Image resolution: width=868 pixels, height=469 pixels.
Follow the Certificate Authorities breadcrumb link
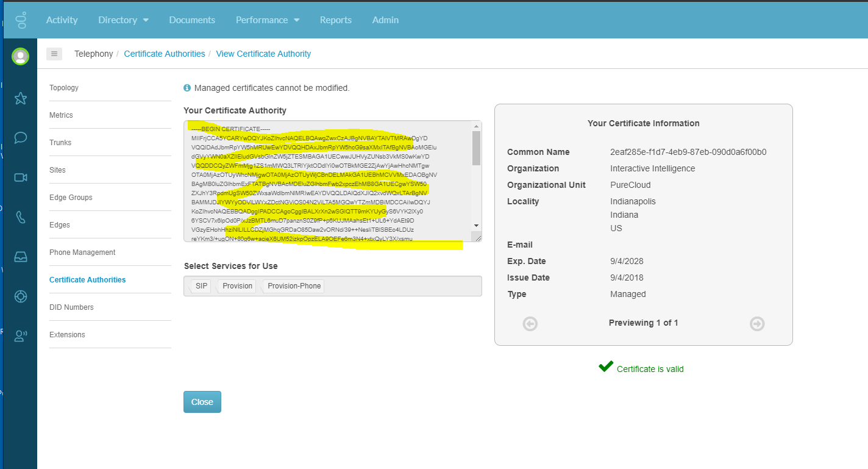pyautogui.click(x=165, y=54)
